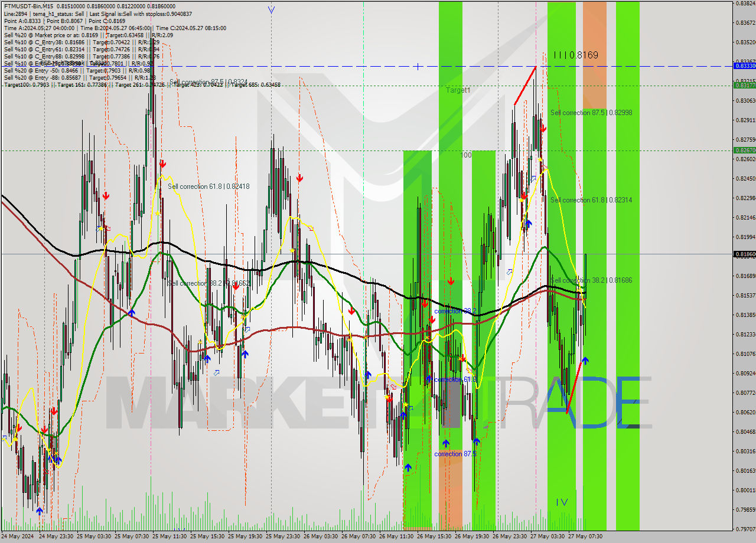Click the 0.80620 price axis label
The image size is (756, 543).
click(x=745, y=412)
